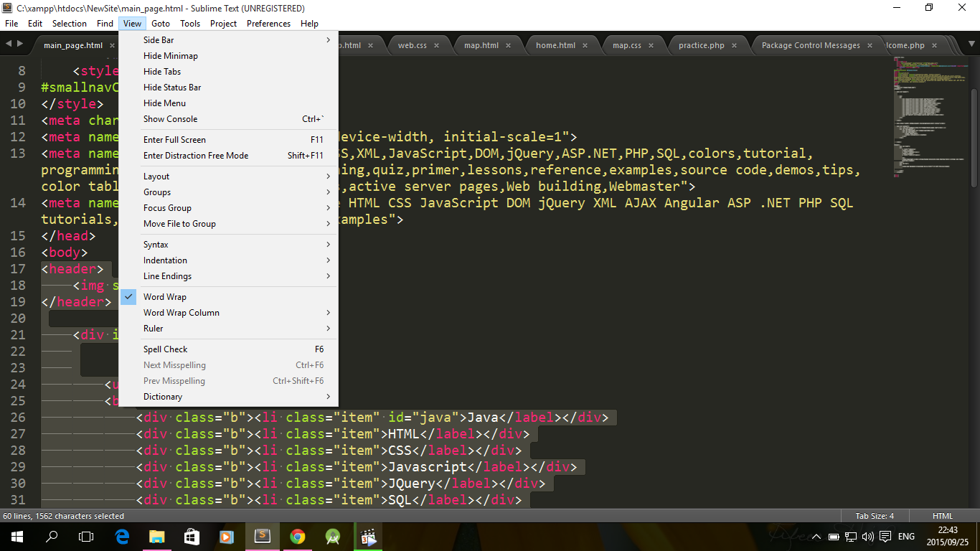Open the Goto menu
This screenshot has height=551, width=980.
click(x=161, y=24)
